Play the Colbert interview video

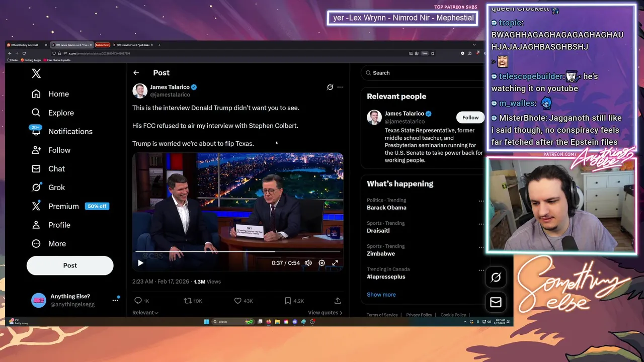pos(140,263)
